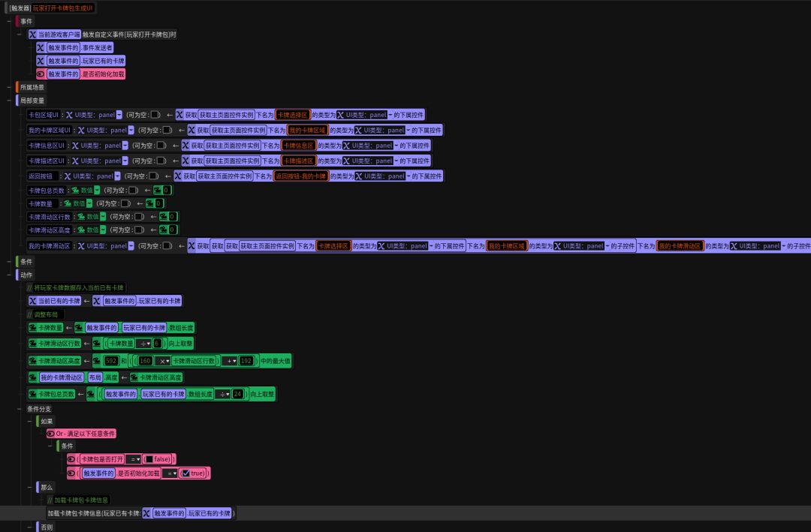Screen dimensions: 811x532
Task: Select the 所属场景 section header
Action: point(32,87)
